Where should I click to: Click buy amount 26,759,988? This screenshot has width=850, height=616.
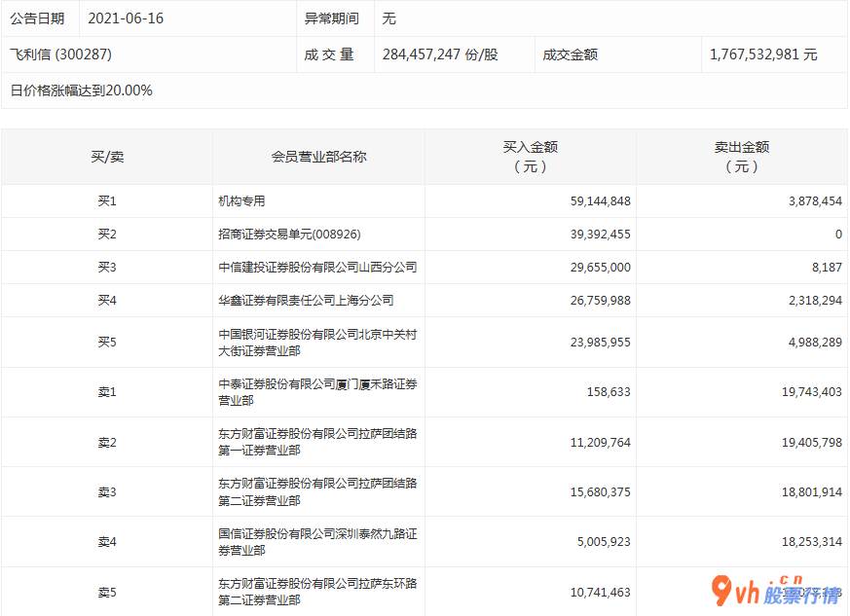pyautogui.click(x=600, y=300)
